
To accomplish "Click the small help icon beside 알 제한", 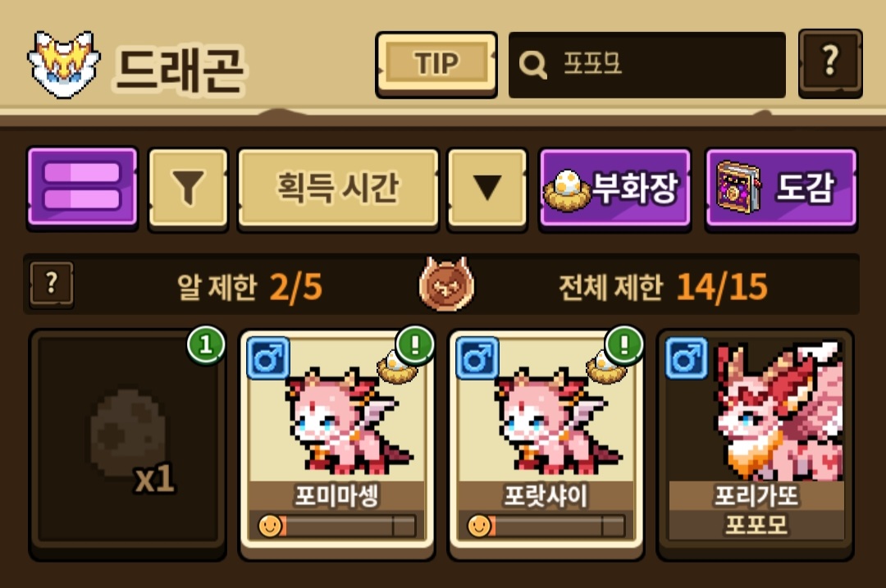I will tap(52, 284).
